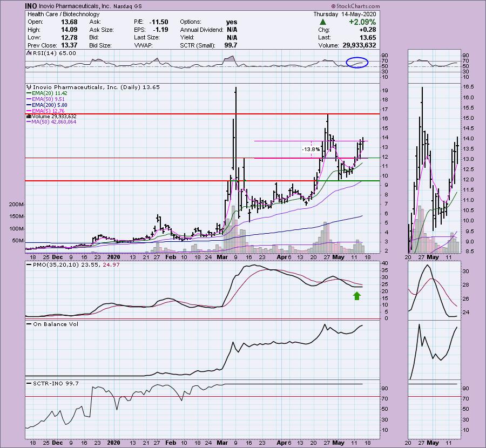Viewport: 486px width, 448px height.
Task: Click the Chg value +0.28
Action: (368, 30)
